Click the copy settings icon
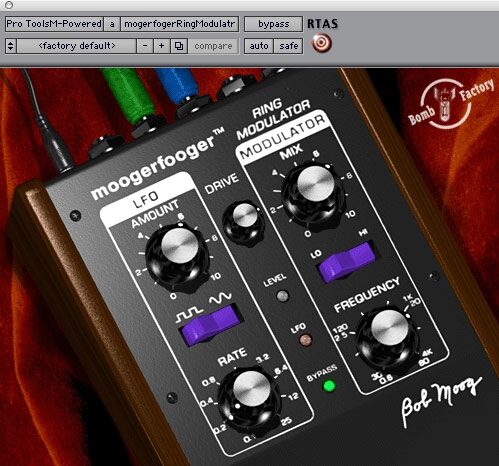Viewport: 499px width, 466px height. coord(179,46)
